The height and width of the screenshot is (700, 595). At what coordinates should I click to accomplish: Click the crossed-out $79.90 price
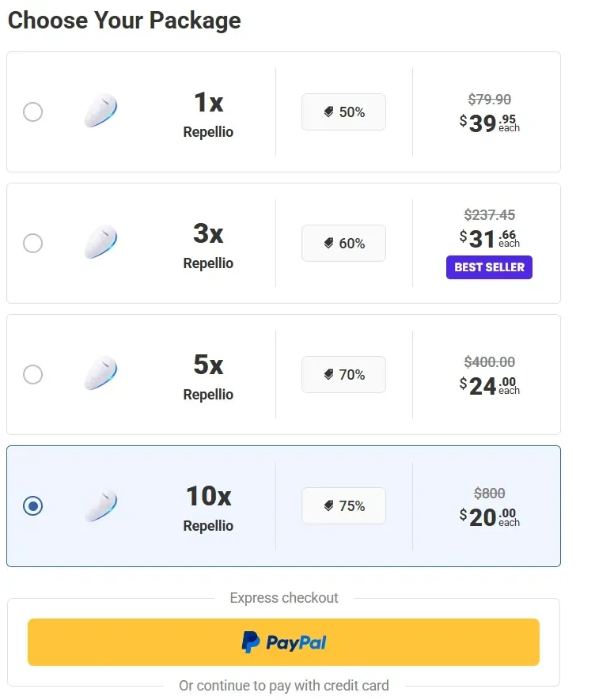487,99
